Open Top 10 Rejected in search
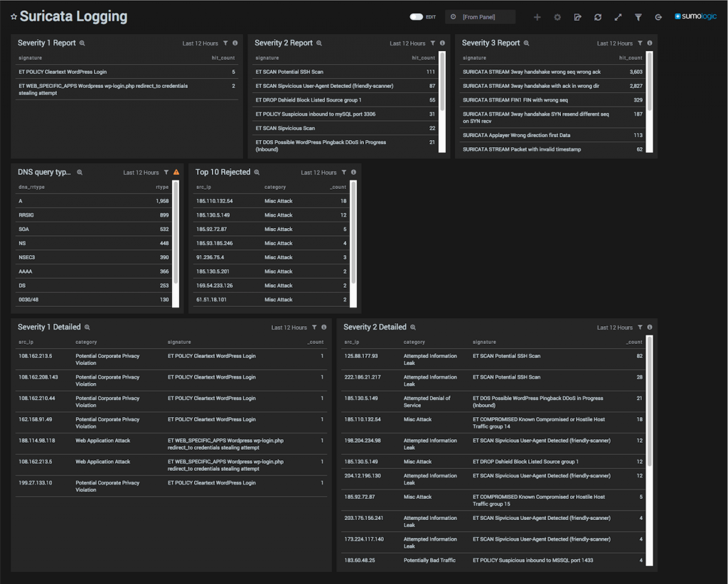The image size is (728, 584). pyautogui.click(x=257, y=172)
